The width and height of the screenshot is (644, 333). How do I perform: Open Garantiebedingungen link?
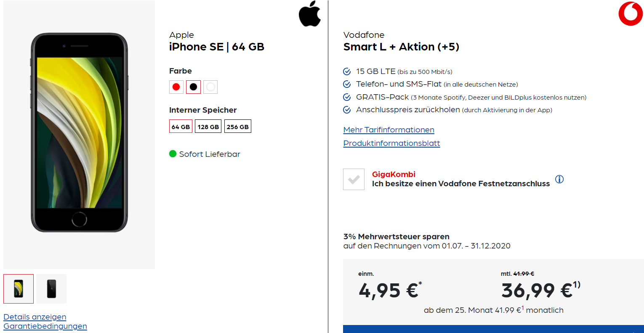click(x=45, y=326)
